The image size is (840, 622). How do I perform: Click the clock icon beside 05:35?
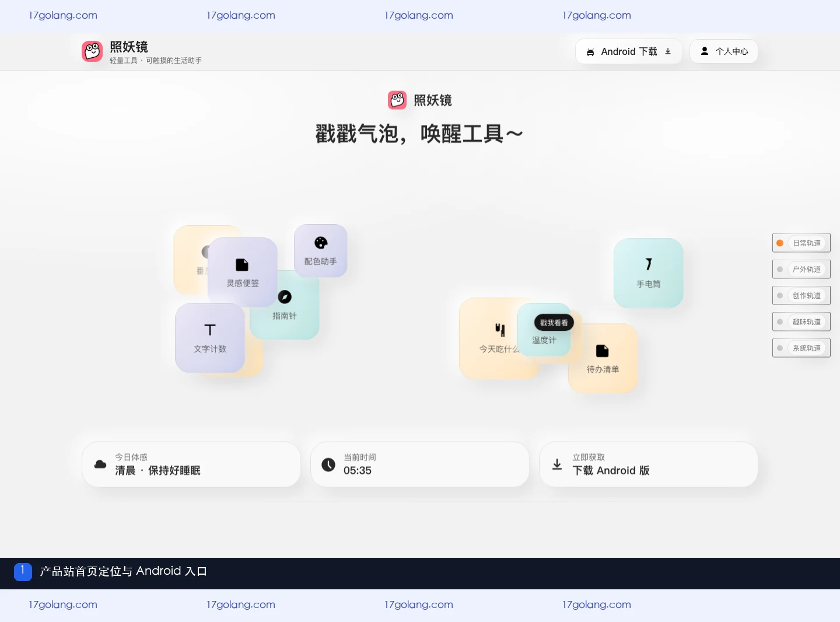point(328,464)
